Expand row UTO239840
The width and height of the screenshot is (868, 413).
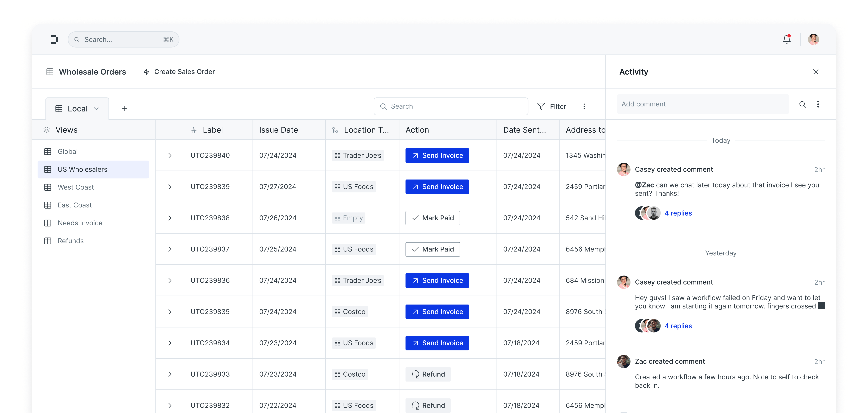[170, 156]
